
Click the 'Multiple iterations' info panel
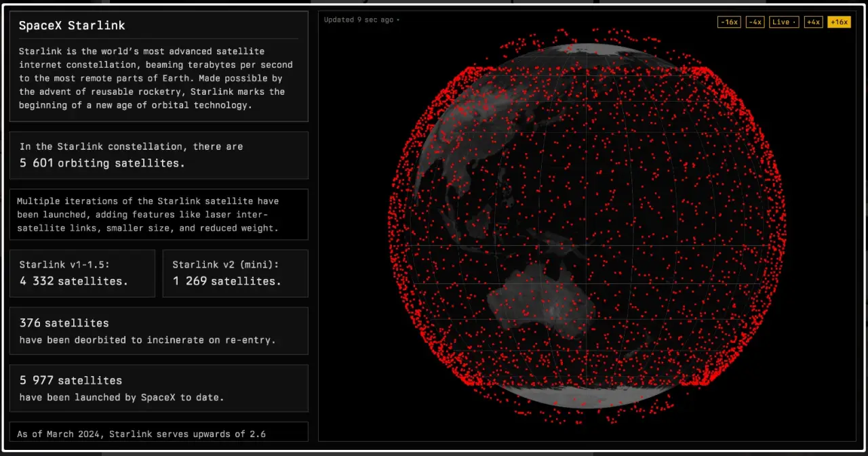158,214
